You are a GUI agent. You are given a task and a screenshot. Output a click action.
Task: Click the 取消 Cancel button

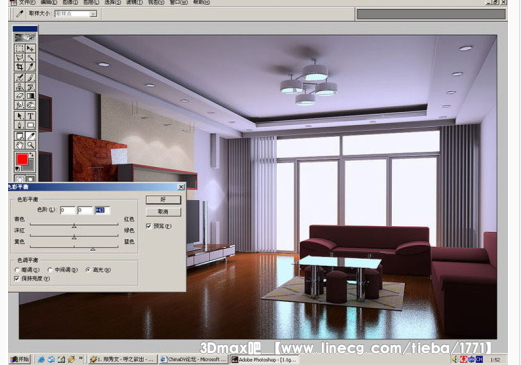click(x=163, y=211)
